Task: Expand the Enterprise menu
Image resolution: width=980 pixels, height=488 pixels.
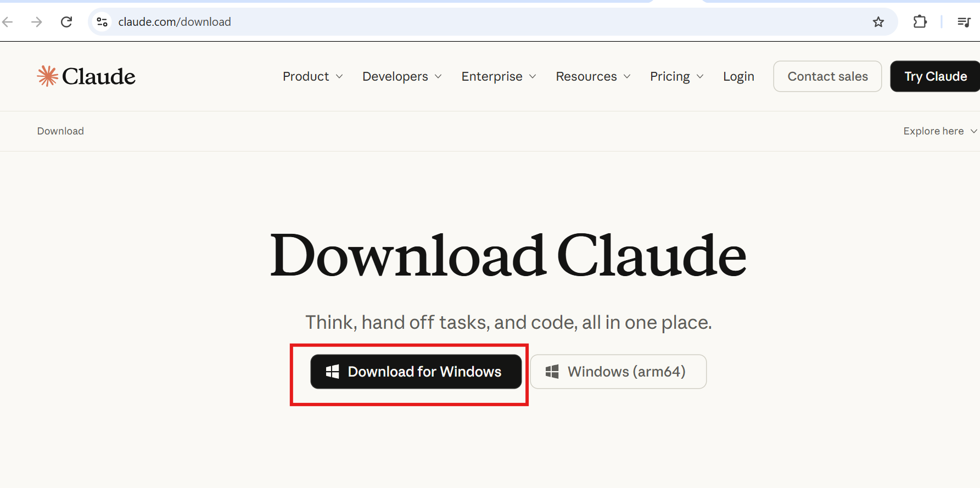Action: (499, 76)
